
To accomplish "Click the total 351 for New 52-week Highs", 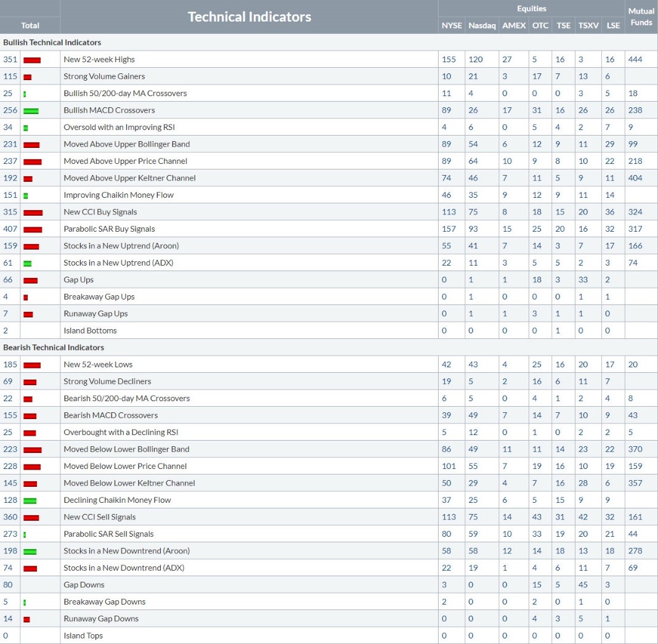I will [x=10, y=60].
